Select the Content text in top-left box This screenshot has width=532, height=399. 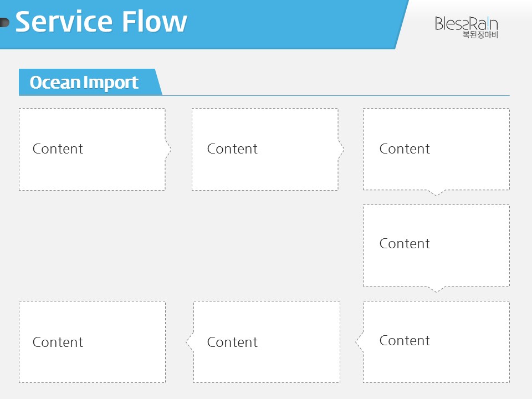pyautogui.click(x=58, y=149)
